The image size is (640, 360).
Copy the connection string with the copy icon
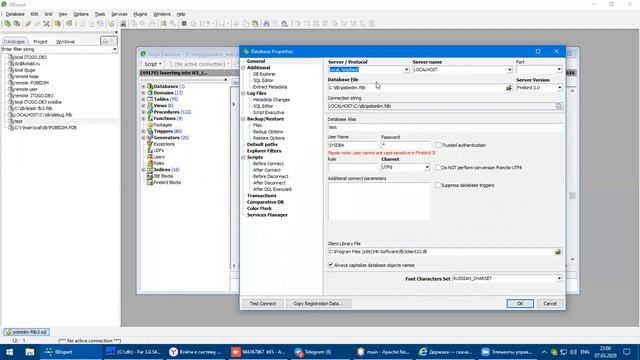(x=558, y=106)
